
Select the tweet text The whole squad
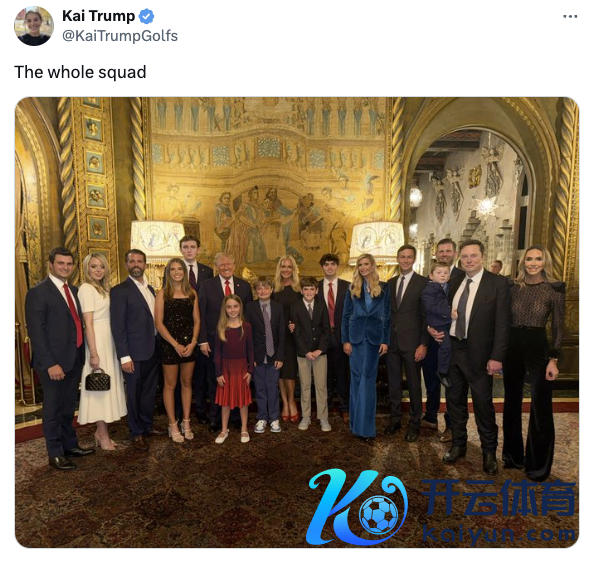click(80, 72)
